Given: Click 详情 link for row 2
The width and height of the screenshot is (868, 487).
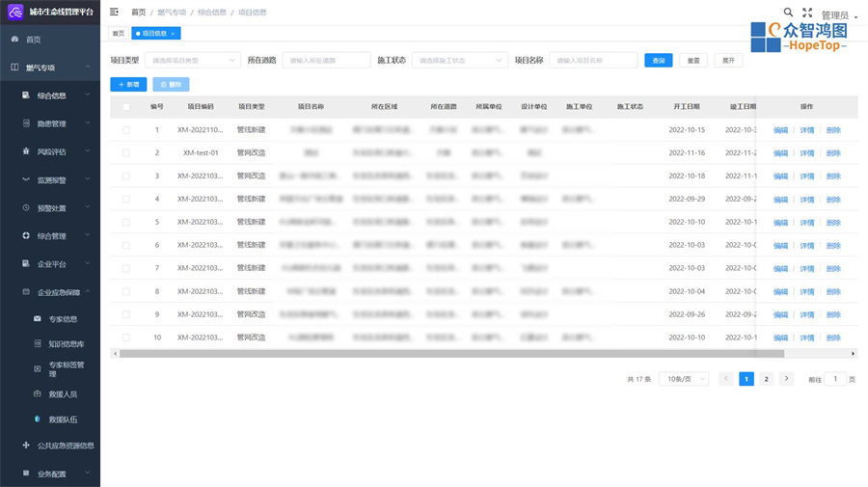Looking at the screenshot, I should (x=807, y=153).
